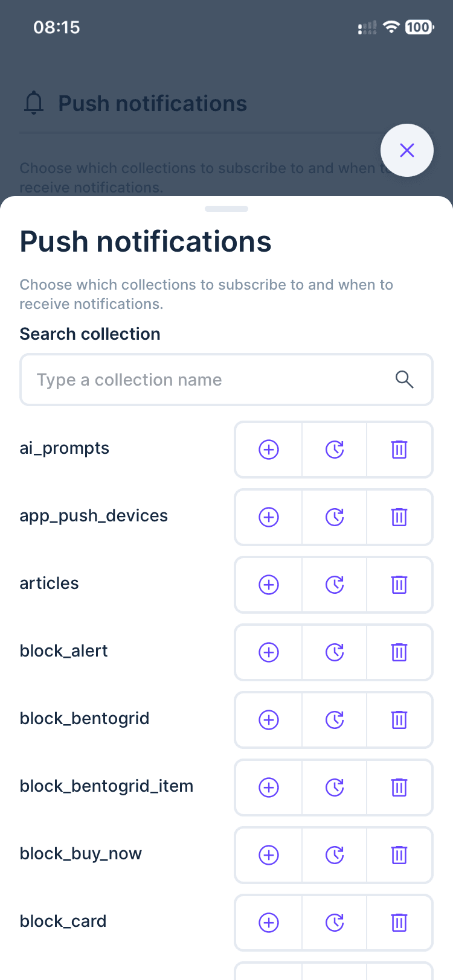The image size is (453, 980).
Task: Click the trash icon beside app_push_devices
Action: coord(399,517)
